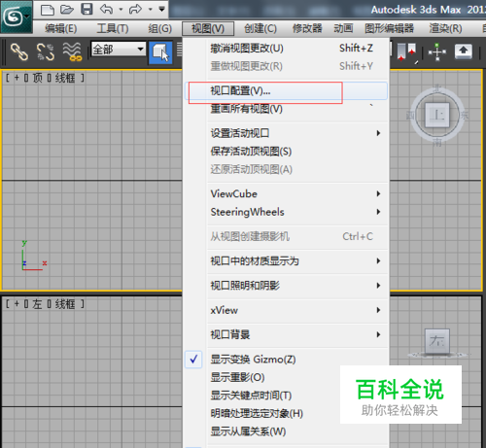This screenshot has width=486, height=448.
Task: Open the 动画 menu
Action: click(343, 28)
